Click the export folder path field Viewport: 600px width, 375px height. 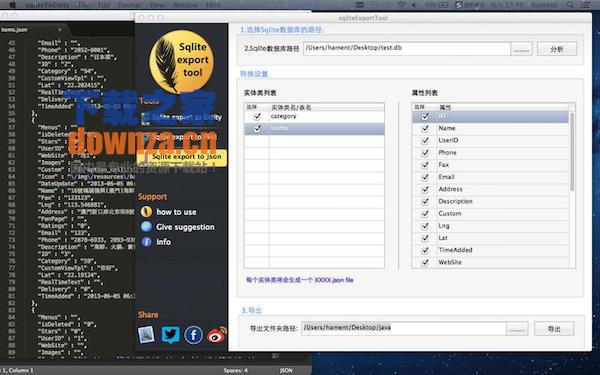[404, 328]
